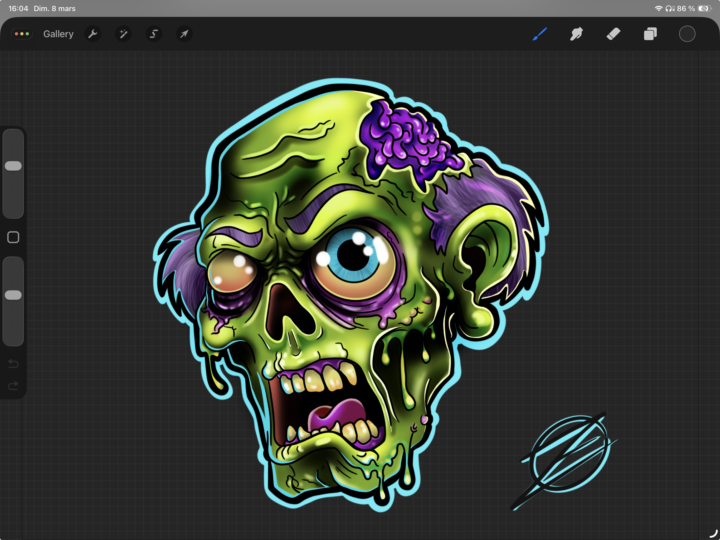
Task: Select the Brush tool
Action: pos(540,34)
